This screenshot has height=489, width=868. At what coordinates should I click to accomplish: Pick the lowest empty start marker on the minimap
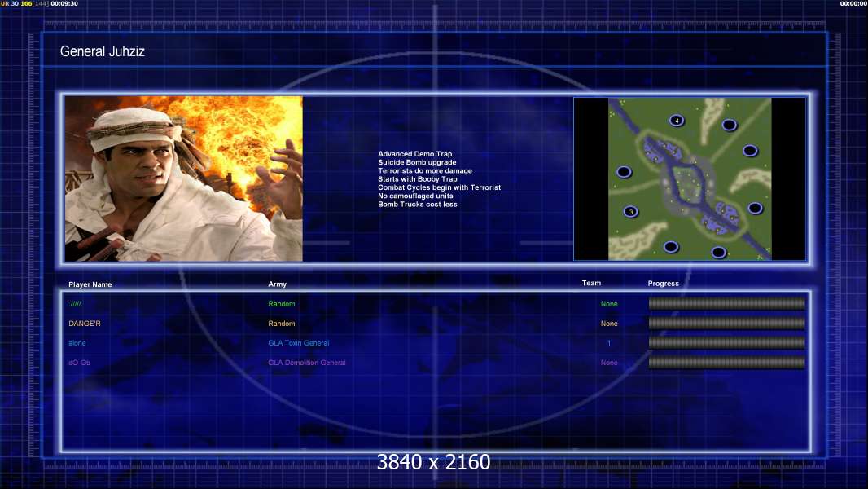718,253
